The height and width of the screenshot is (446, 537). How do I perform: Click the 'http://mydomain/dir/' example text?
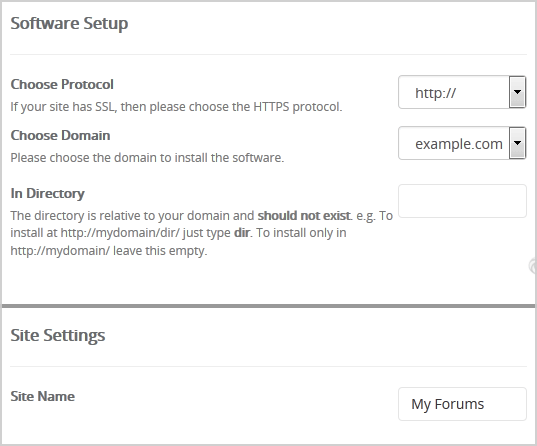tap(120, 233)
